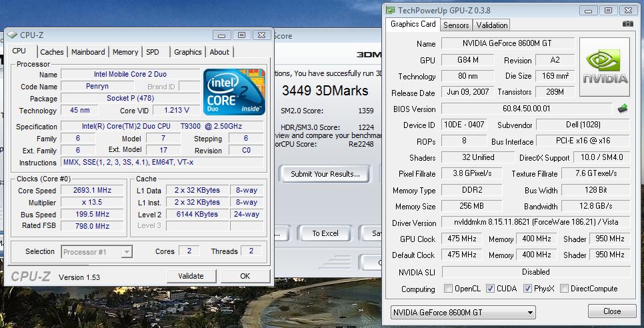The image size is (644, 328).
Task: Click the Device ID value 10DE - 0407
Action: (464, 125)
